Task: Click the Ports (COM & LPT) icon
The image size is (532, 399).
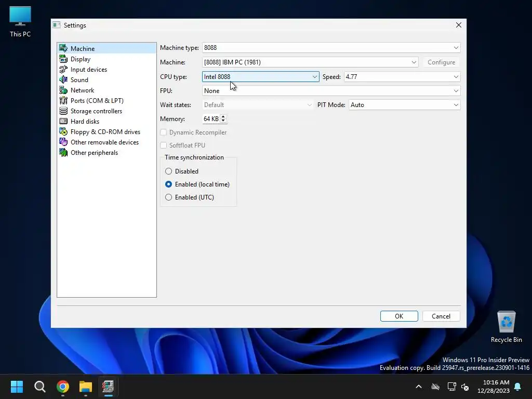Action: coord(63,100)
